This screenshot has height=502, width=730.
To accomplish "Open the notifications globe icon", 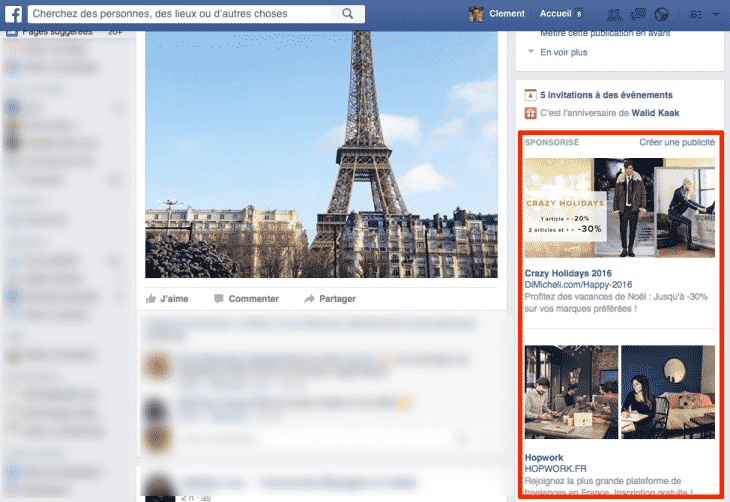I will (x=661, y=15).
